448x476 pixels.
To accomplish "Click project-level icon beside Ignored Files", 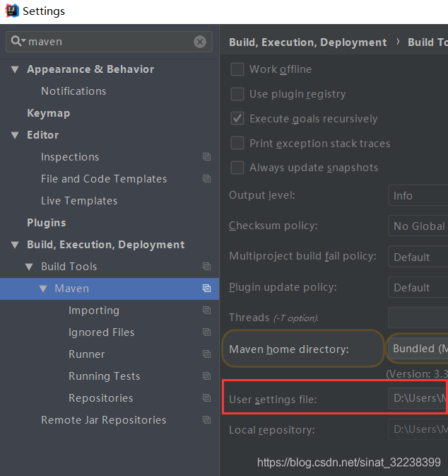I will [x=206, y=332].
